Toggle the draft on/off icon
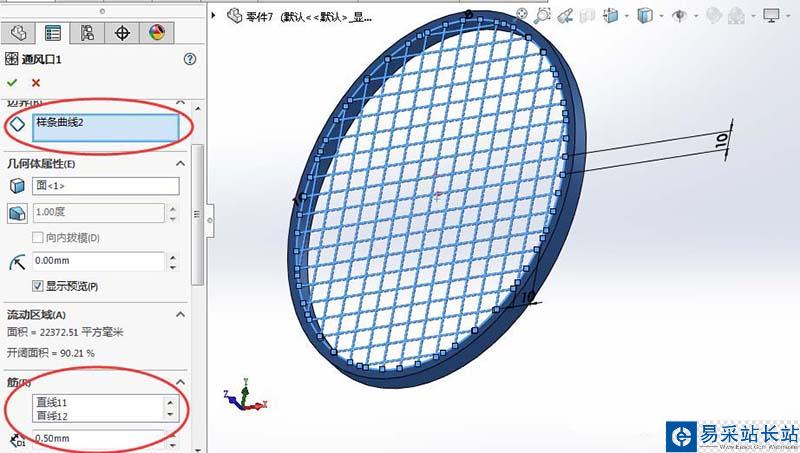This screenshot has height=453, width=800. [x=17, y=213]
